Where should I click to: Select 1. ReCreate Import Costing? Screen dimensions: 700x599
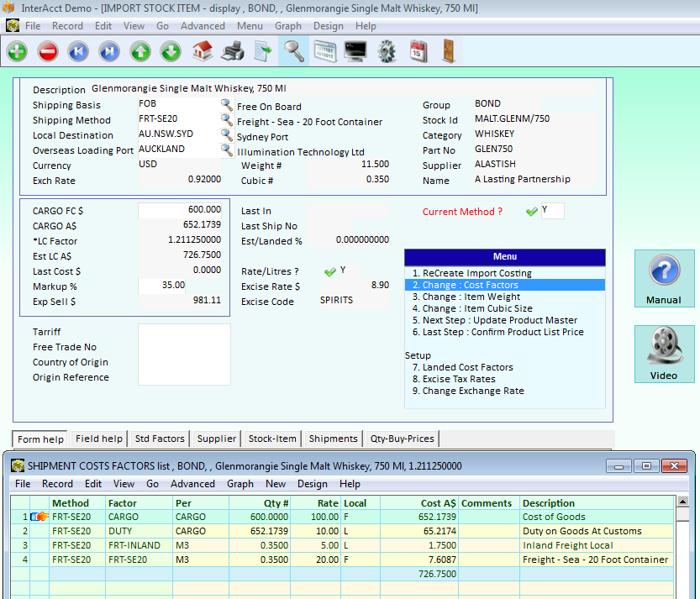pyautogui.click(x=505, y=273)
